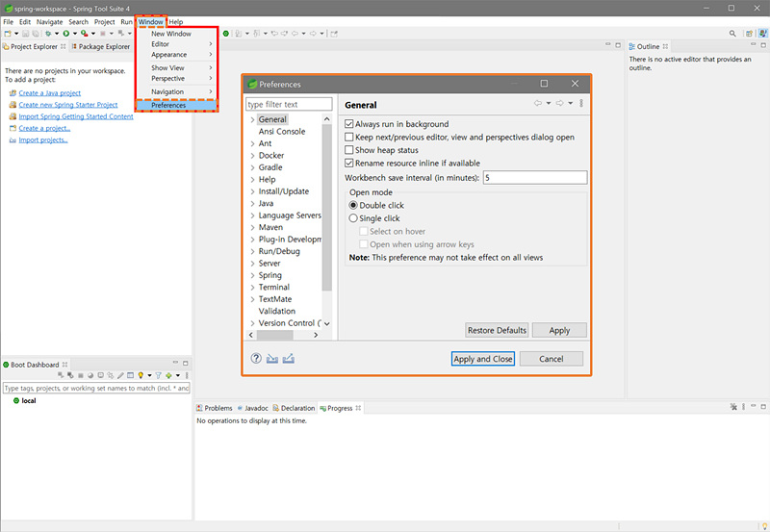Click the preferences tree vertical scrollbar
Screen dimensions: 770x532
(x=326, y=208)
